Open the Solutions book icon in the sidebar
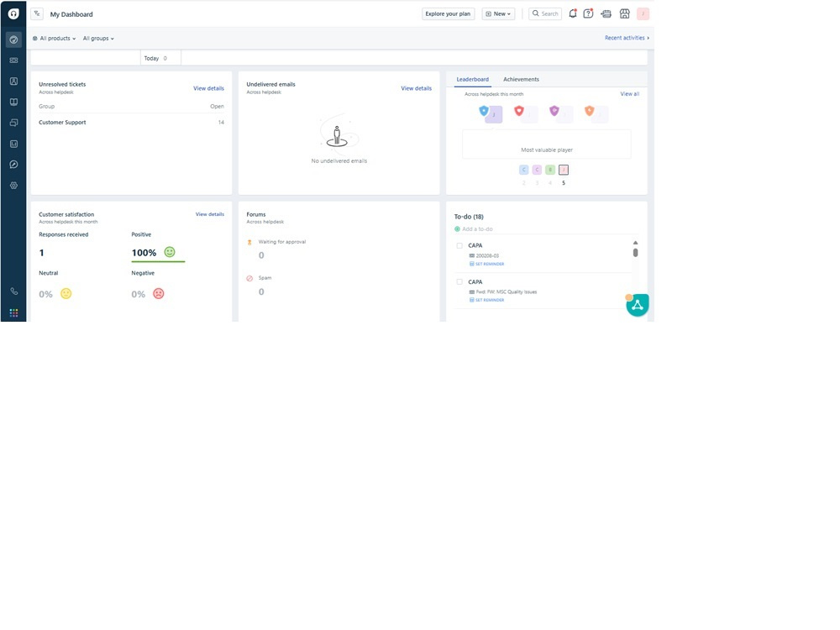Viewport: 840px width, 630px height. tap(14, 102)
